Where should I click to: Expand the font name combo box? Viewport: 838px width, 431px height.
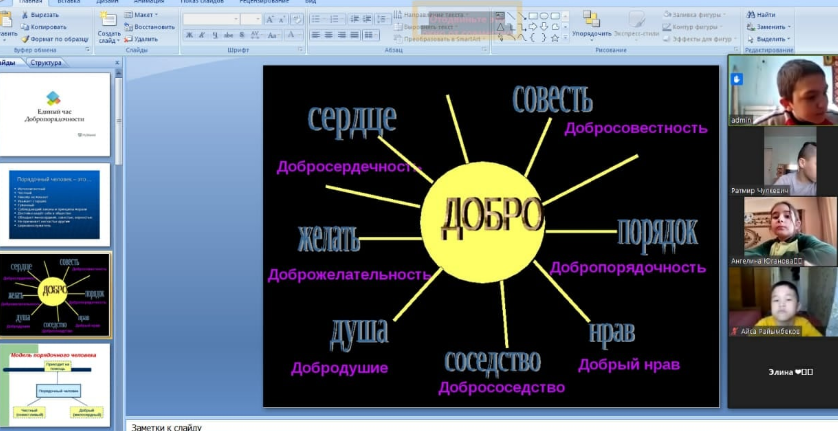click(236, 19)
